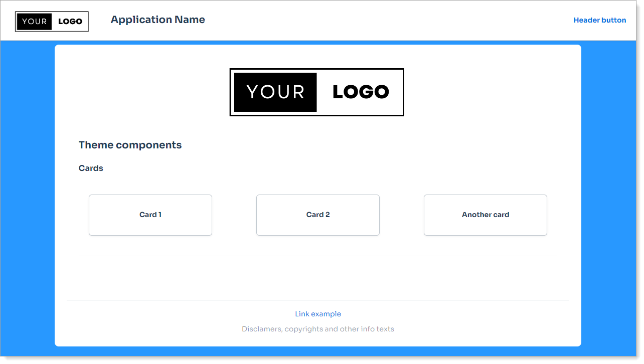Select Card 2

coord(318,215)
